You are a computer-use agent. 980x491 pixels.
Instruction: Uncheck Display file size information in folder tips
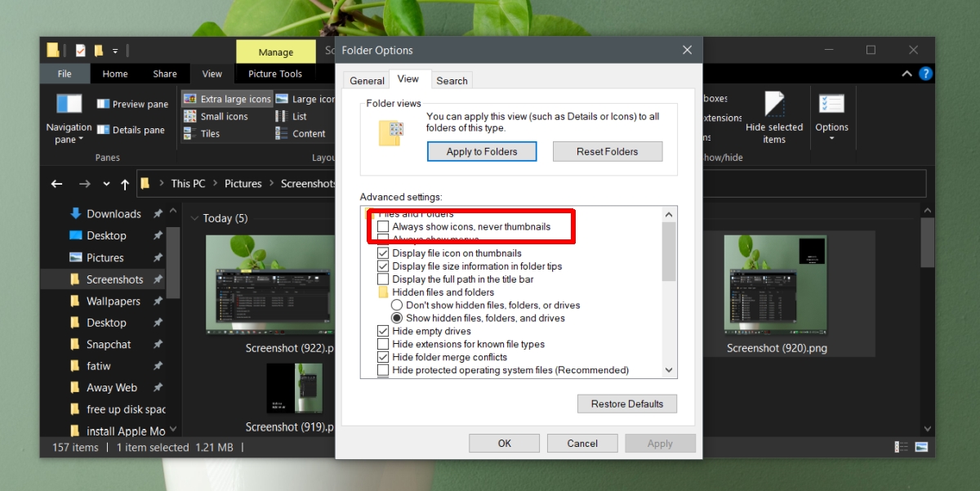383,266
